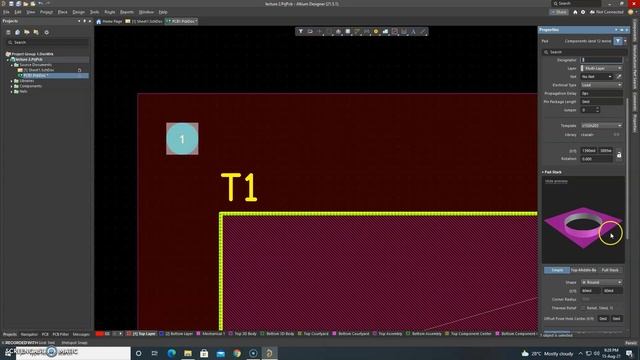Click the Mechanical 1 layer color swatch
This screenshot has height=360, width=640.
[198, 333]
